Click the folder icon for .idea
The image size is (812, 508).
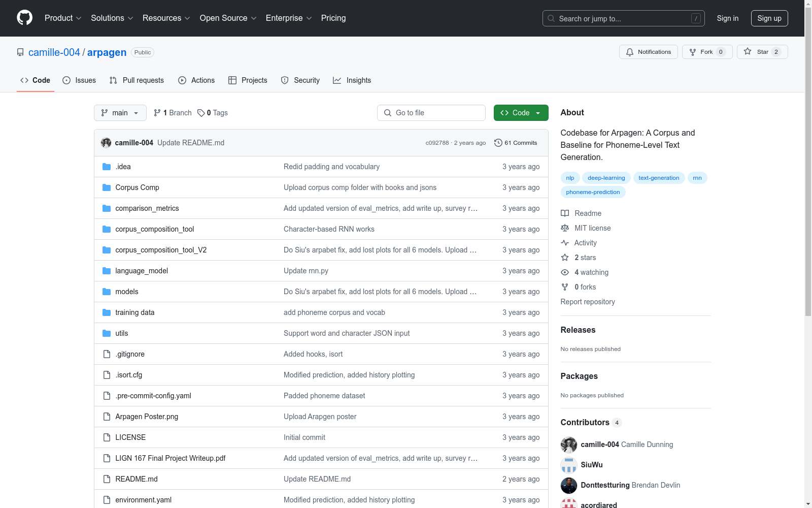pyautogui.click(x=107, y=167)
